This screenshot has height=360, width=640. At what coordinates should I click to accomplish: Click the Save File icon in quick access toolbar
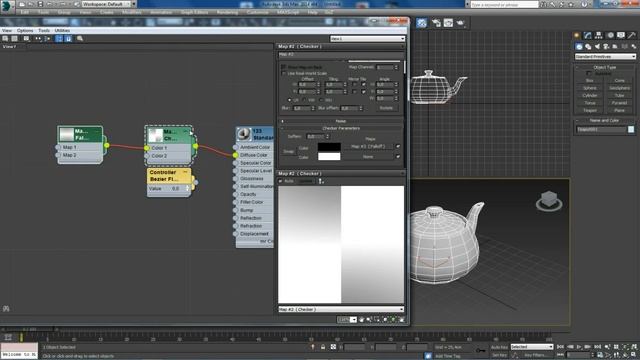tap(40, 4)
